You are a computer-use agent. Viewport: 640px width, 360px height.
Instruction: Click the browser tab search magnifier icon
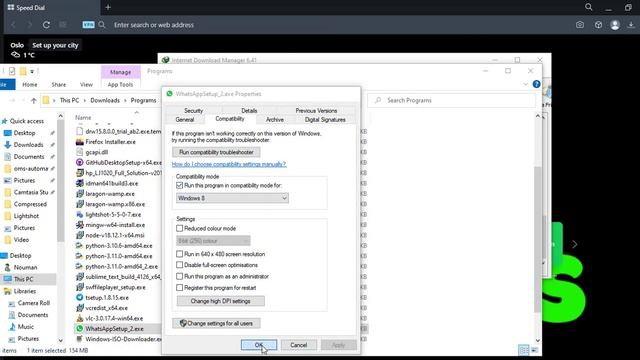(x=589, y=7)
